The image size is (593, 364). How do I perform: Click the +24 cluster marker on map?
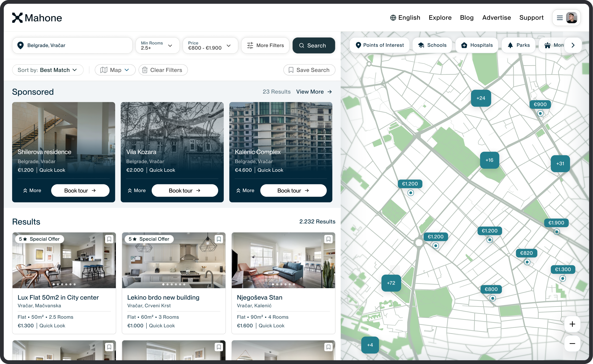tap(481, 98)
